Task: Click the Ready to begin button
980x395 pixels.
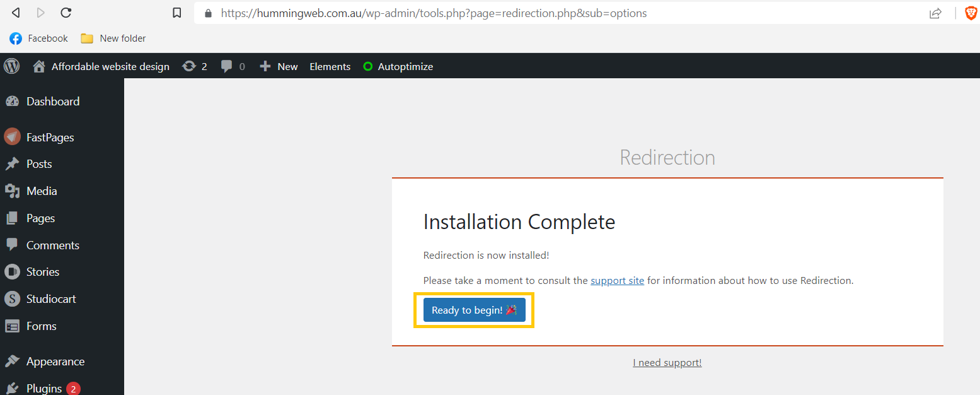Action: [474, 309]
